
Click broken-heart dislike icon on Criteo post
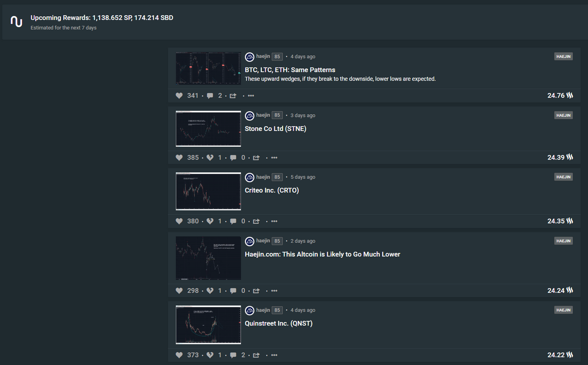(210, 221)
